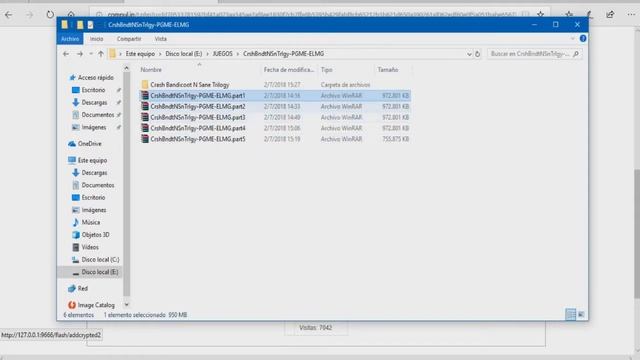Image resolution: width=640 pixels, height=360 pixels.
Task: Switch to the Compartir tab
Action: click(129, 39)
